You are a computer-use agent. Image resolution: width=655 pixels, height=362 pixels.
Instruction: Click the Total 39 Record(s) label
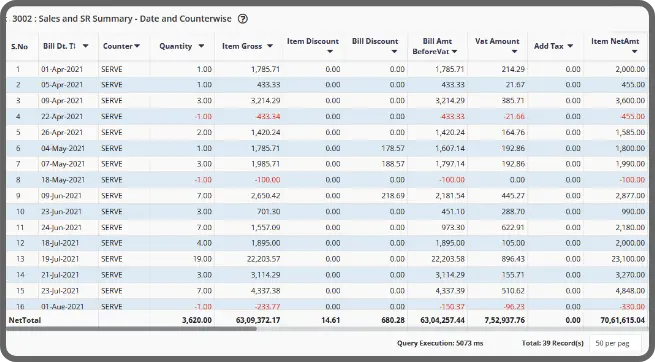coord(553,343)
